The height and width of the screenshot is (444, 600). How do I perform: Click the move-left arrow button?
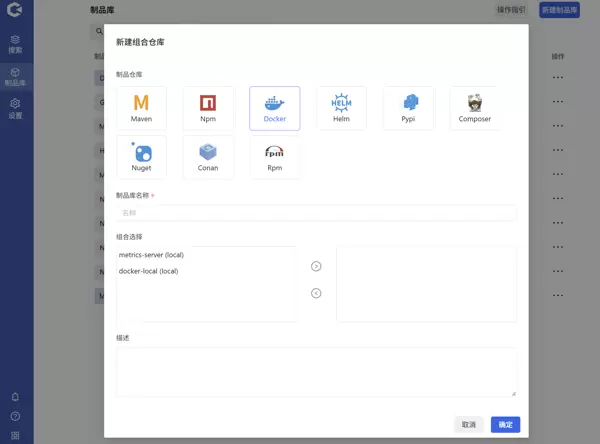point(316,293)
